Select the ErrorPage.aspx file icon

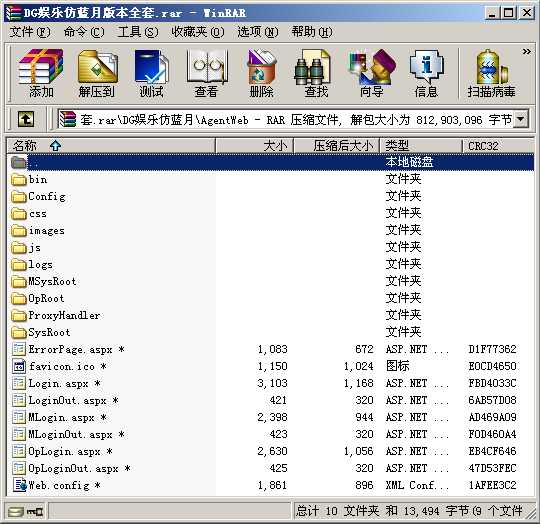[19, 349]
